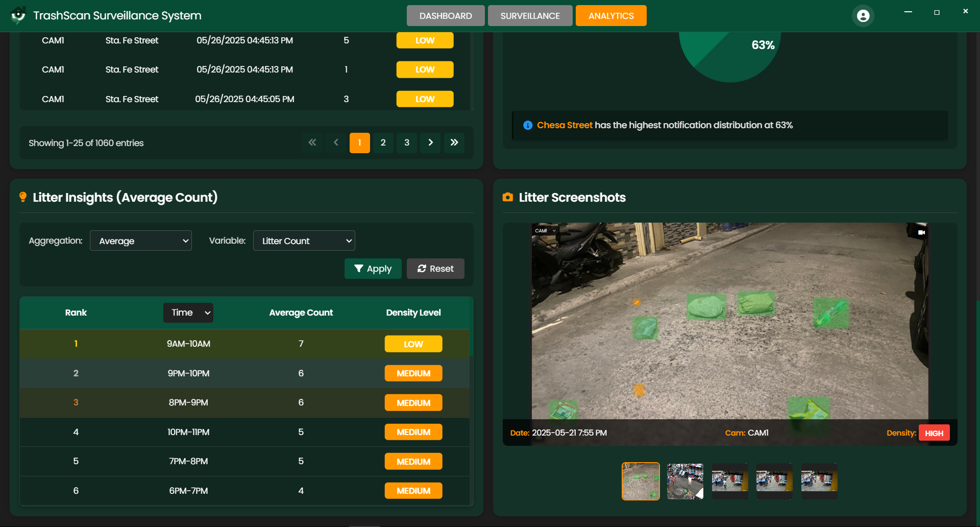Click the filter icon inside the Apply button
980x527 pixels.
click(359, 269)
